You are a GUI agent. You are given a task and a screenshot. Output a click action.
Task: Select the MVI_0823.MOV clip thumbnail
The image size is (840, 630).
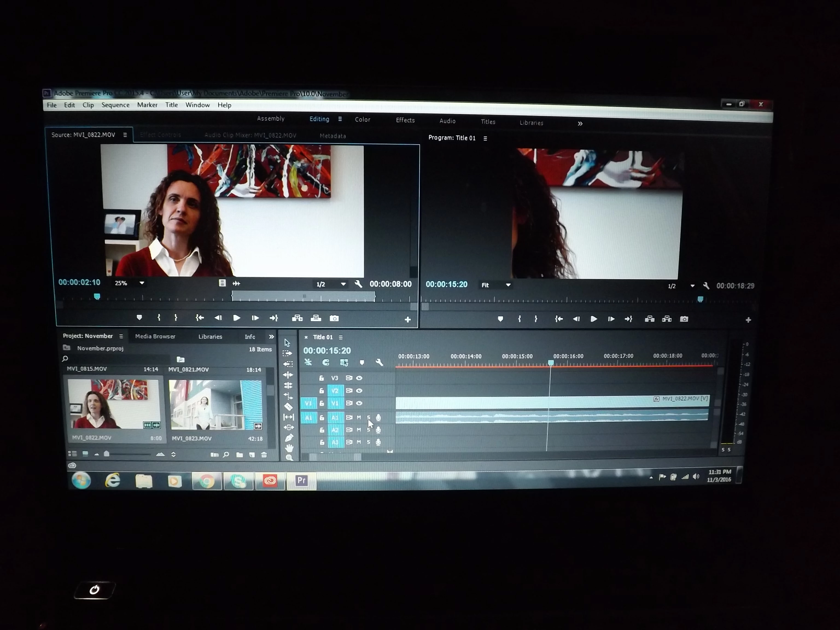tap(215, 405)
